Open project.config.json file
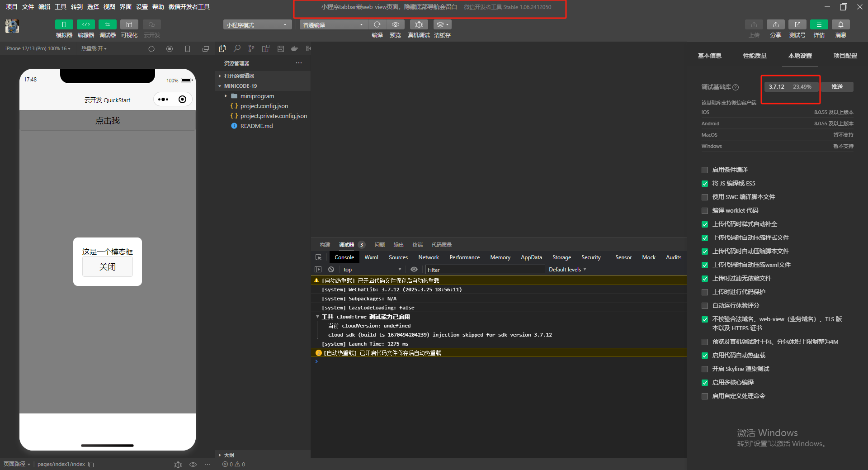The width and height of the screenshot is (868, 470). [x=264, y=106]
